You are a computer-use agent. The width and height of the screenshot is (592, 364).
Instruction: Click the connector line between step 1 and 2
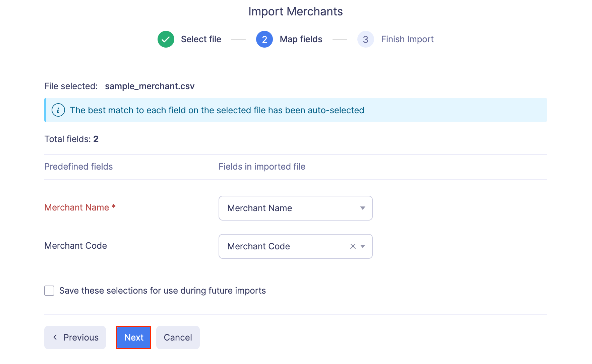[x=238, y=39]
